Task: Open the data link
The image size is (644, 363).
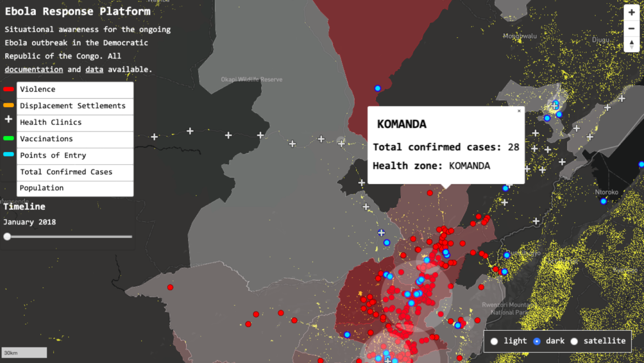Action: pyautogui.click(x=94, y=69)
